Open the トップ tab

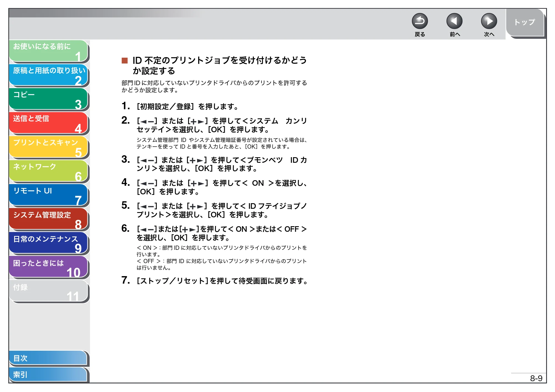pos(525,22)
